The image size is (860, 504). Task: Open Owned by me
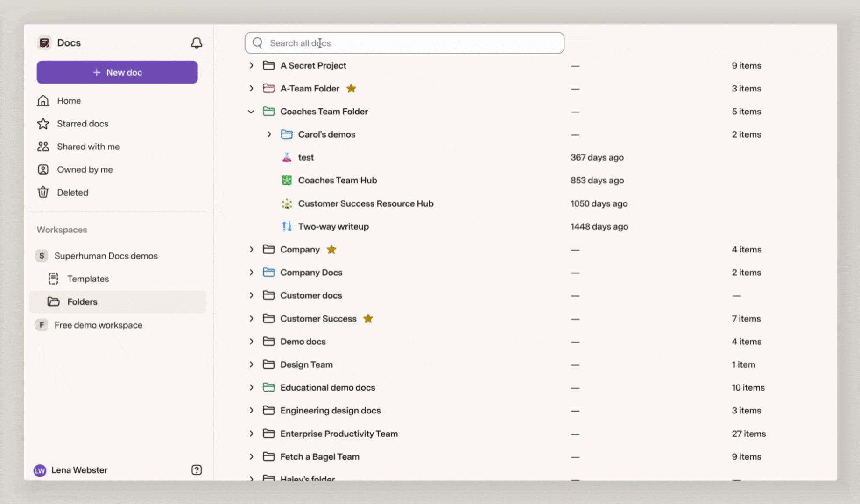(x=117, y=169)
